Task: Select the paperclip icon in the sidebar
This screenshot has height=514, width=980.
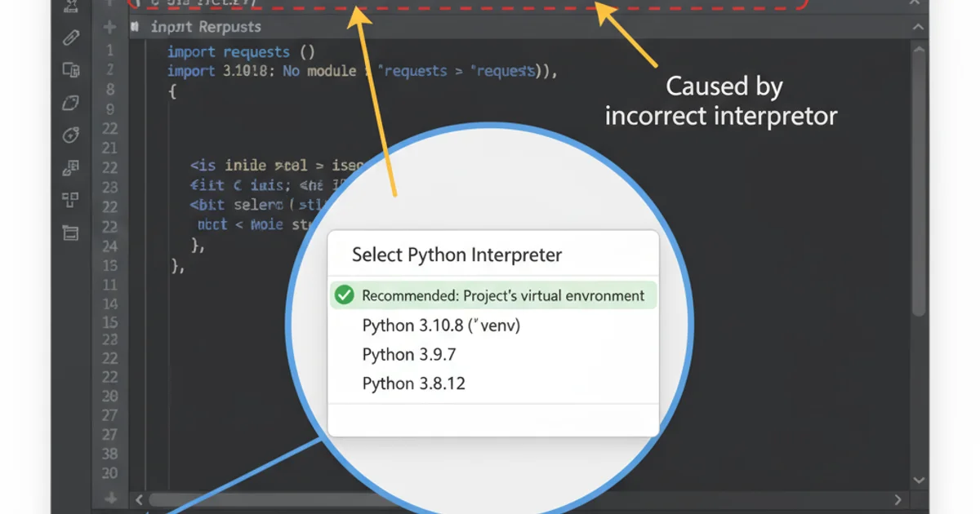Action: (x=70, y=38)
